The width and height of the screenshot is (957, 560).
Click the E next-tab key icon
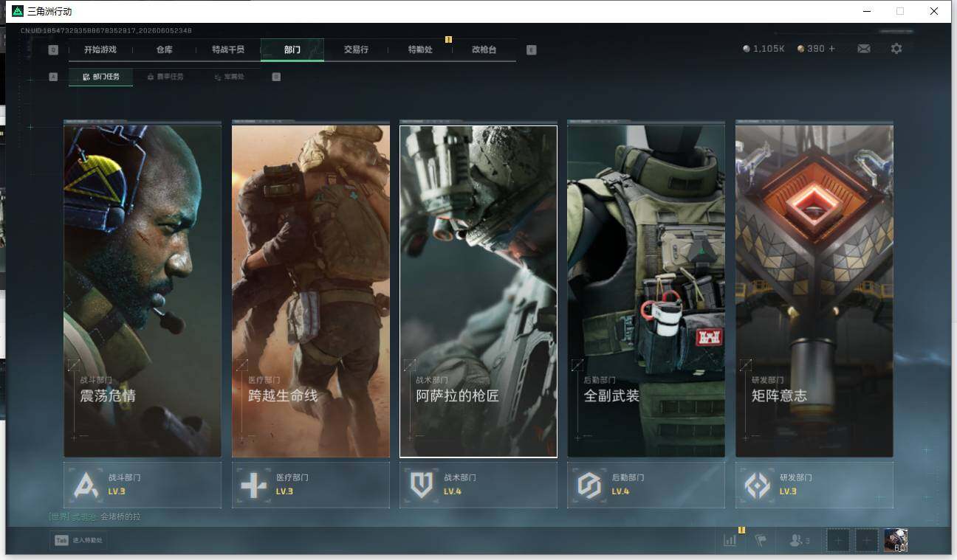click(531, 50)
